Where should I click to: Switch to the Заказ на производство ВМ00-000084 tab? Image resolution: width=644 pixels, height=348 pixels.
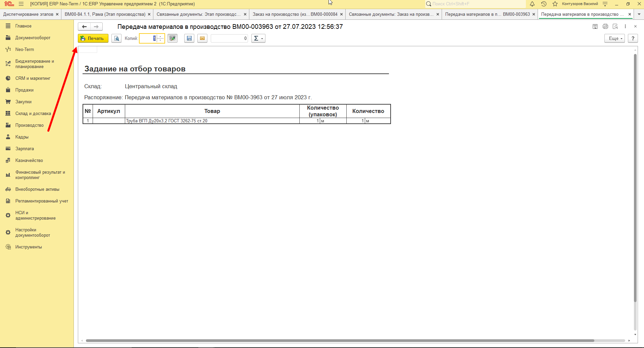point(295,14)
